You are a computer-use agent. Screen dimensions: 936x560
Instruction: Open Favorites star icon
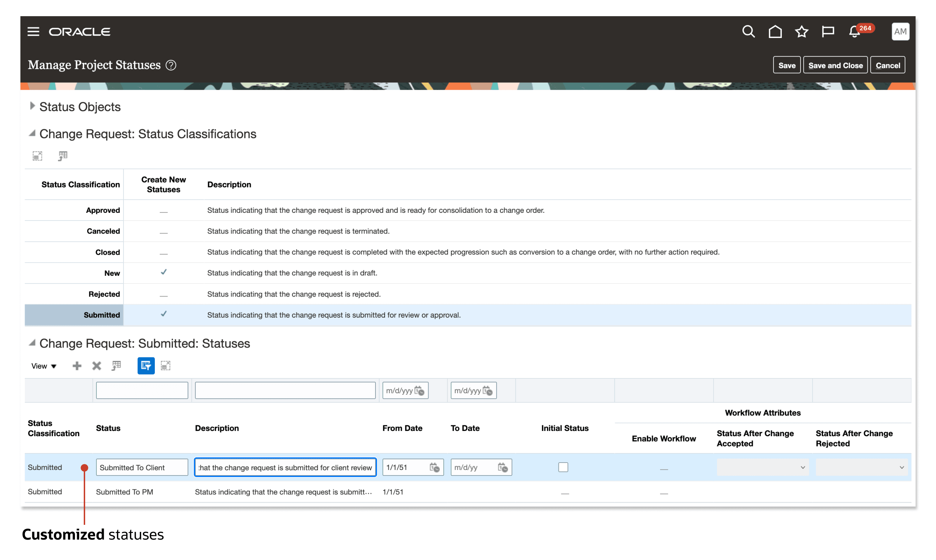(801, 32)
